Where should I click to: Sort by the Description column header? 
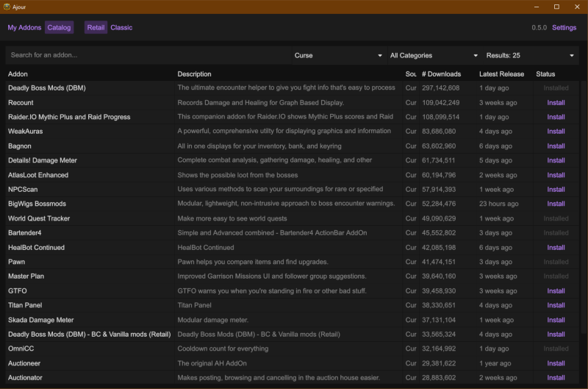click(194, 74)
